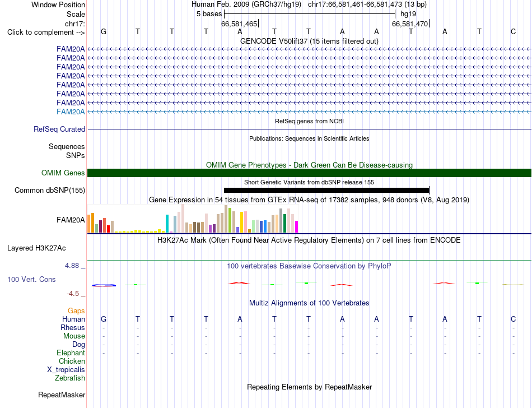This screenshot has width=532, height=408.
Task: Select the dark green OMIM gene bar
Action: tap(309, 173)
